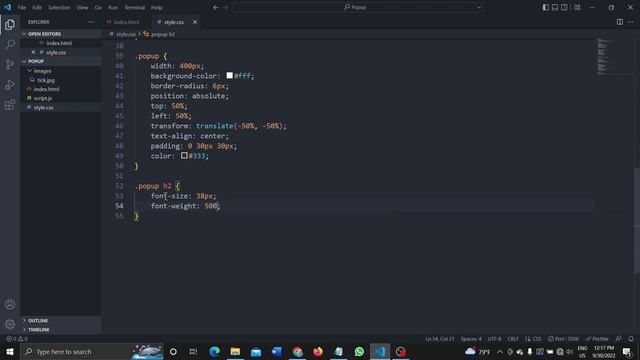Go back using the navigation arrow

click(x=216, y=7)
